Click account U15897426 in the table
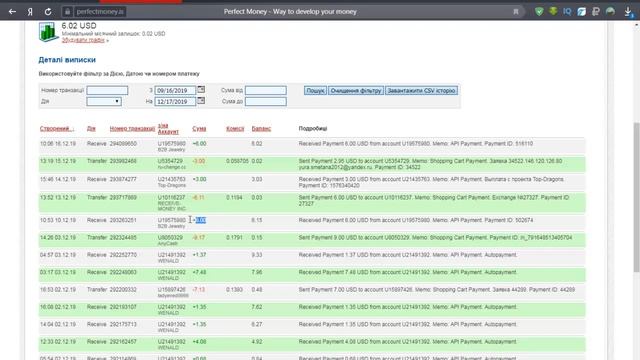 tap(172, 290)
